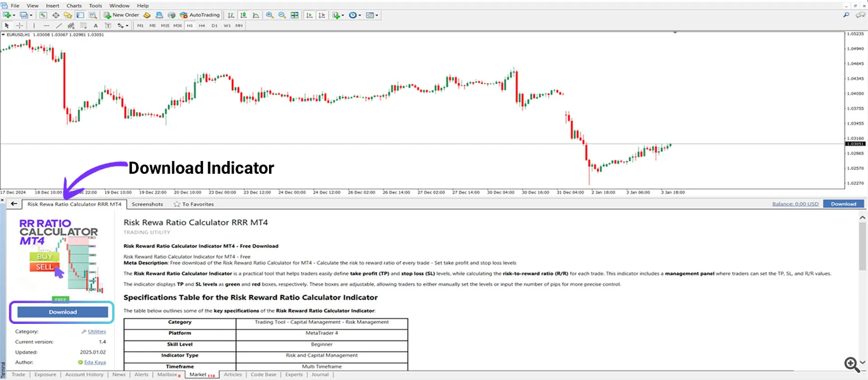Switch chart to candlesticks mode
This screenshot has height=380, width=868.
click(x=243, y=14)
